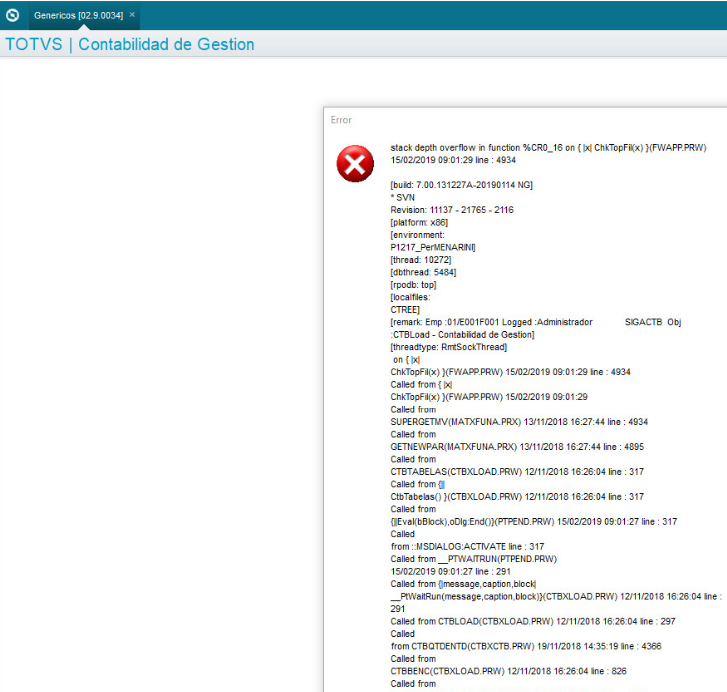This screenshot has width=727, height=692.
Task: Click the [platform: x86] line
Action: 419,222
